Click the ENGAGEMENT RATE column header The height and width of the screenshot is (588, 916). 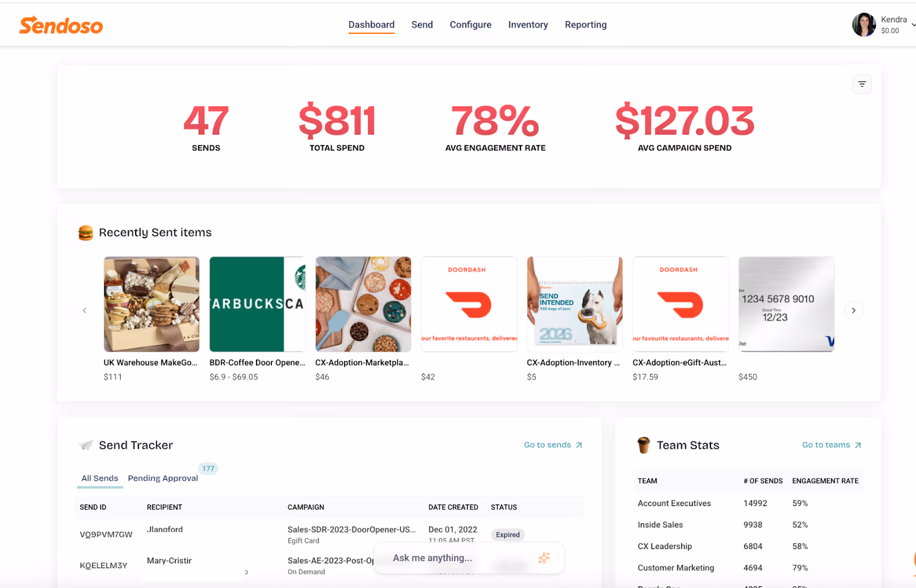826,481
